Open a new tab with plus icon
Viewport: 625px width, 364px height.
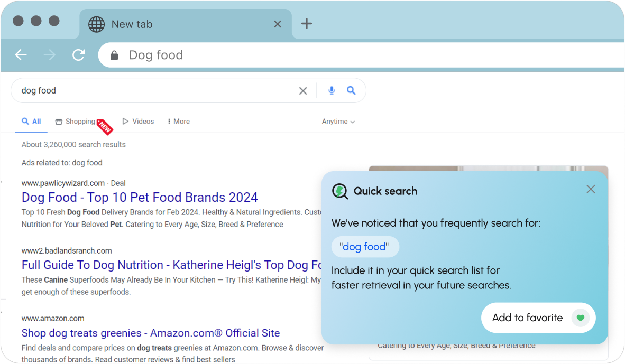pos(306,23)
